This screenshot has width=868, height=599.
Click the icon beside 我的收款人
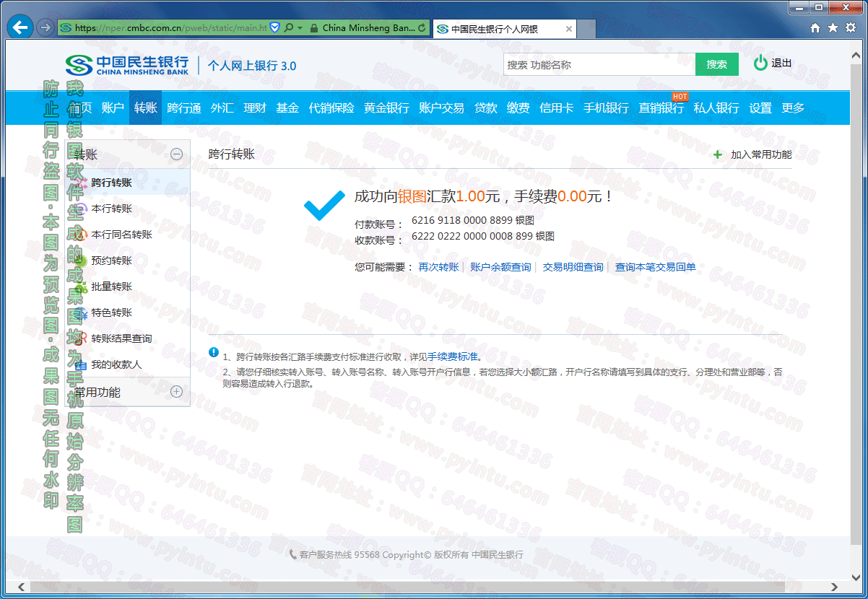[81, 365]
